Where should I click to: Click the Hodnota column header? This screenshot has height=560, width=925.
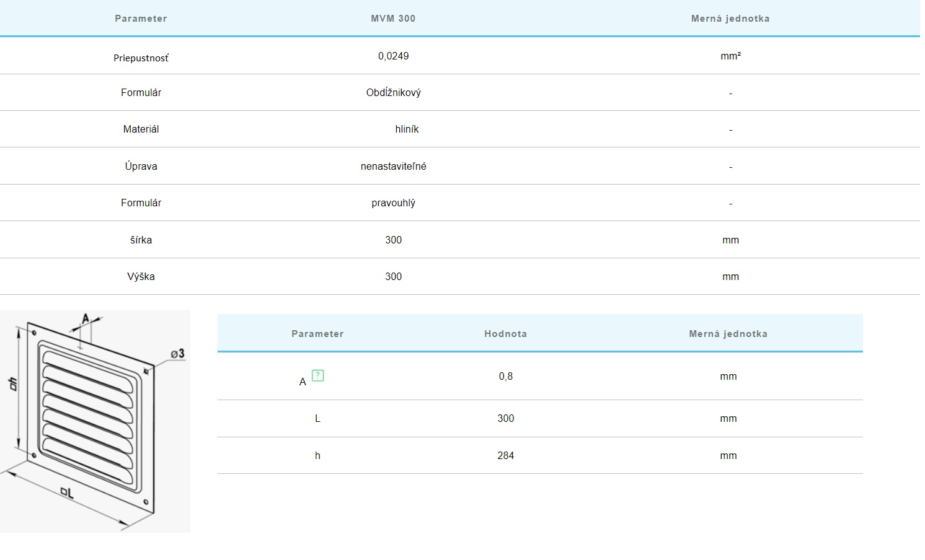click(505, 334)
